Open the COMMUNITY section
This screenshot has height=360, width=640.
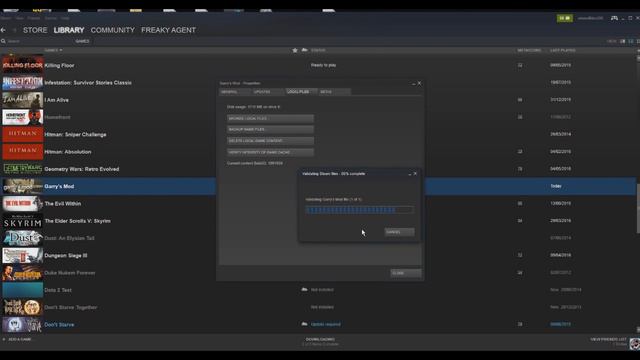tap(113, 30)
